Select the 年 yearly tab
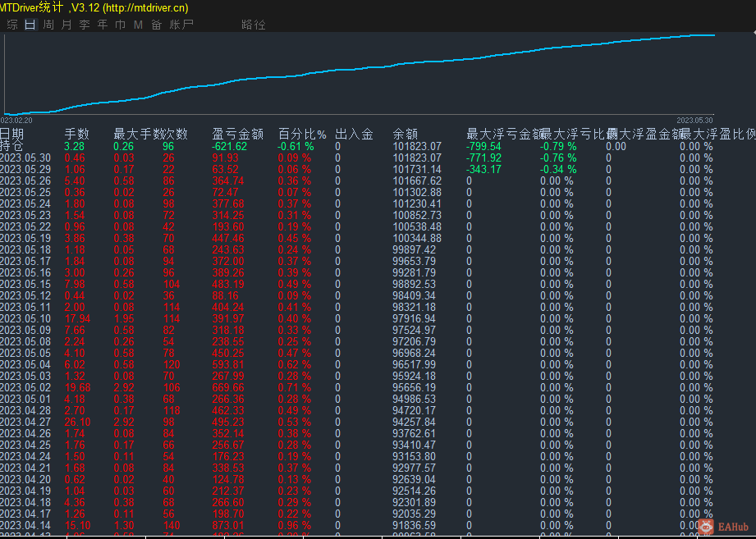The height and width of the screenshot is (539, 756). (103, 25)
